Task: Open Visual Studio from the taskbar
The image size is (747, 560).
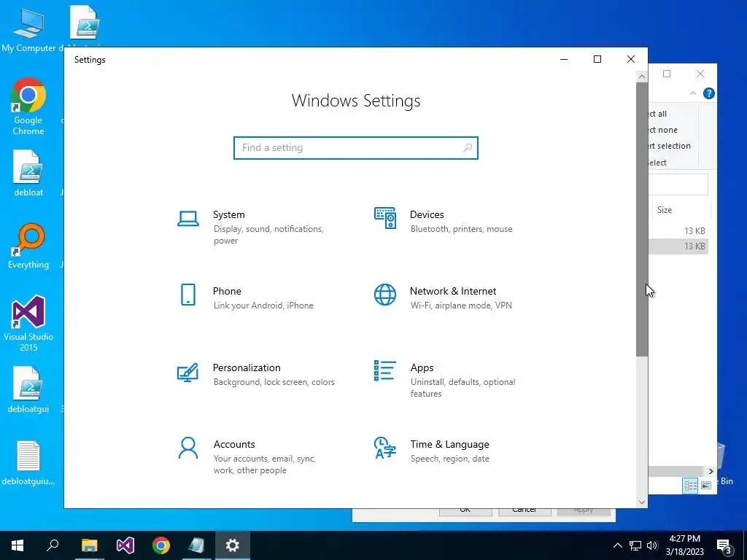Action: point(125,545)
